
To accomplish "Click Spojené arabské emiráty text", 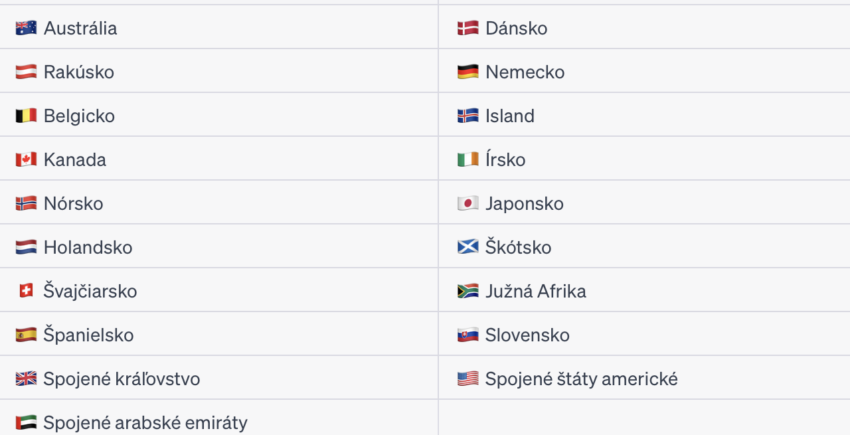I will pos(145,423).
